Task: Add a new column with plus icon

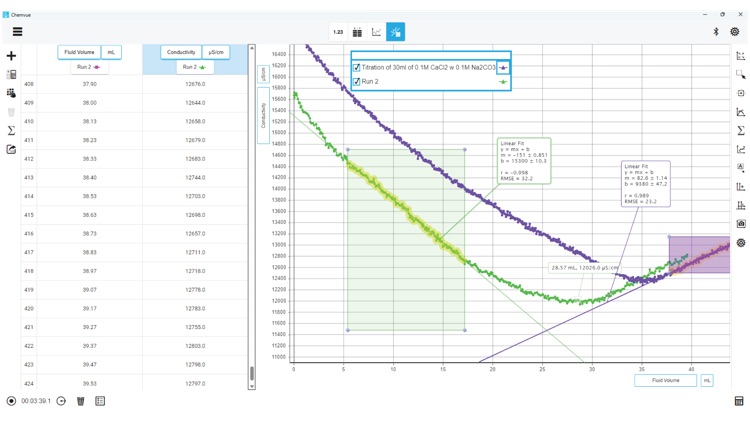Action: 11,56
